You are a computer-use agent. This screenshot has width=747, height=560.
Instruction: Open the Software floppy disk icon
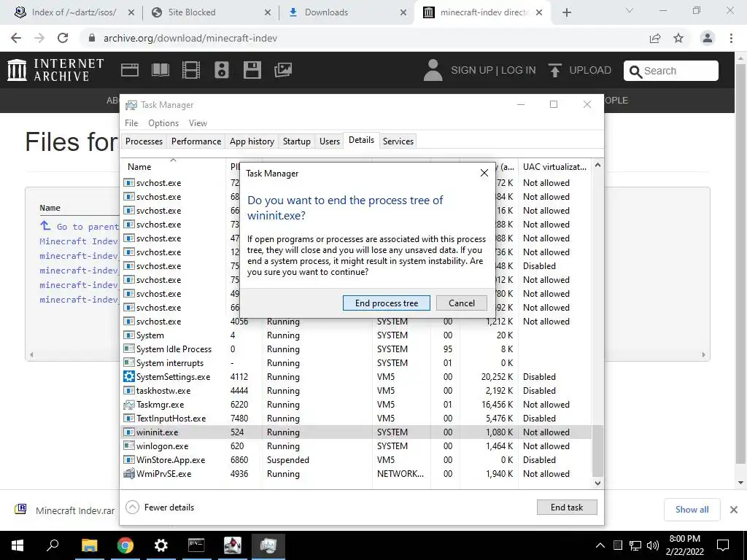(252, 70)
